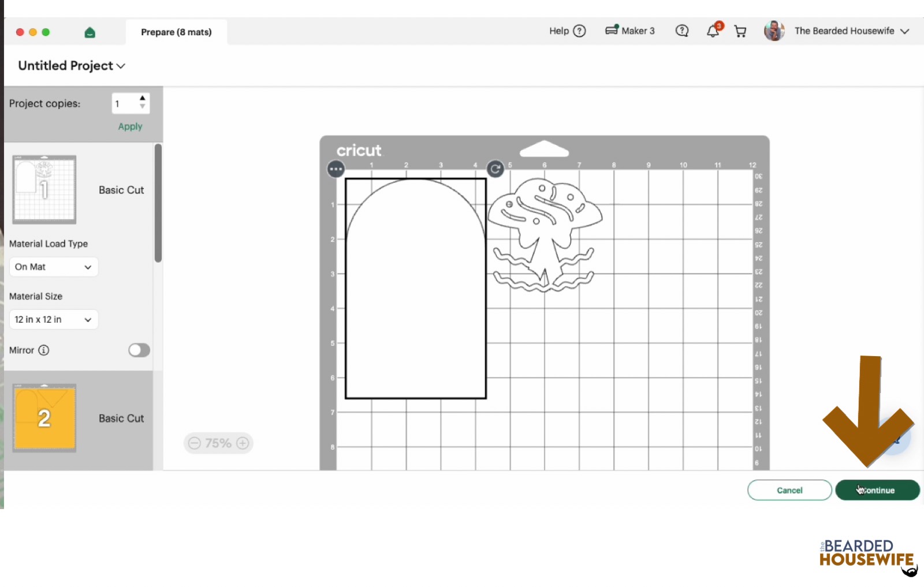
Task: Zoom in with the plus icon
Action: [243, 443]
